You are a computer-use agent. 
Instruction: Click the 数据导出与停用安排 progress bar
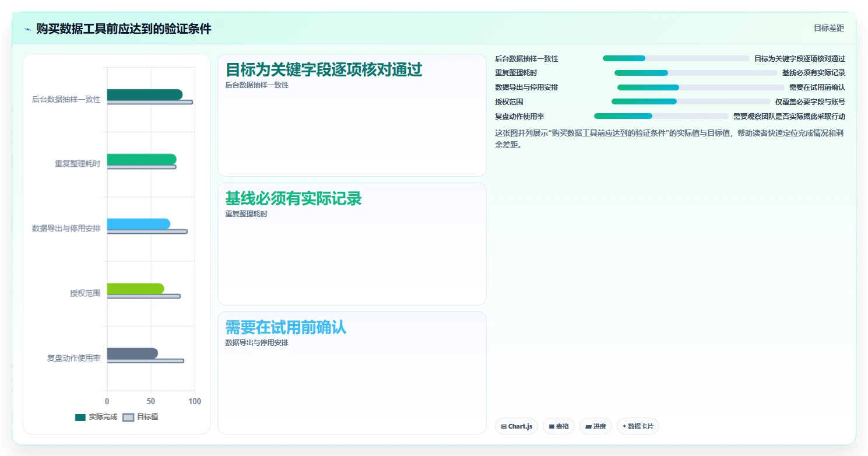(701, 87)
